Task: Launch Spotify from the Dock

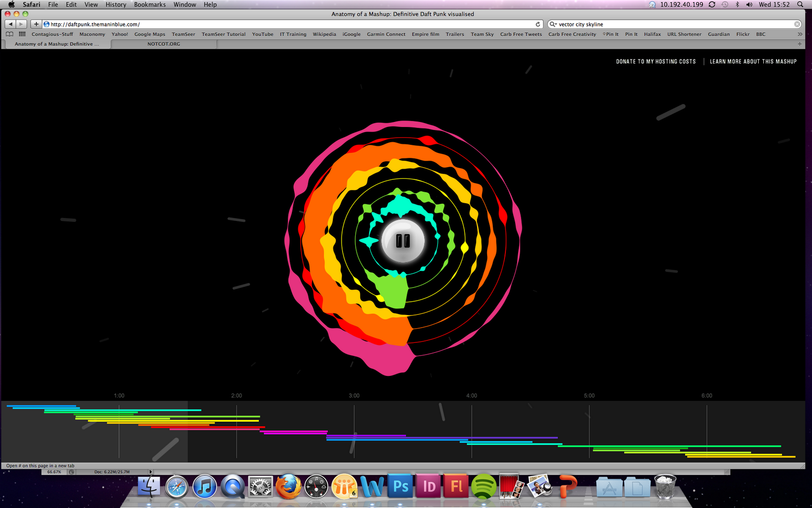Action: point(484,487)
